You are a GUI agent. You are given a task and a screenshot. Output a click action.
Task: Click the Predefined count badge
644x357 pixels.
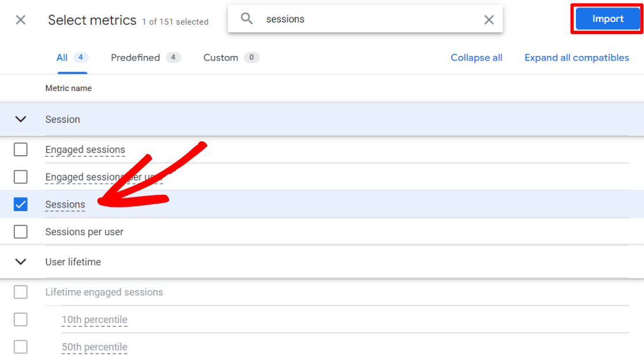[x=173, y=57]
